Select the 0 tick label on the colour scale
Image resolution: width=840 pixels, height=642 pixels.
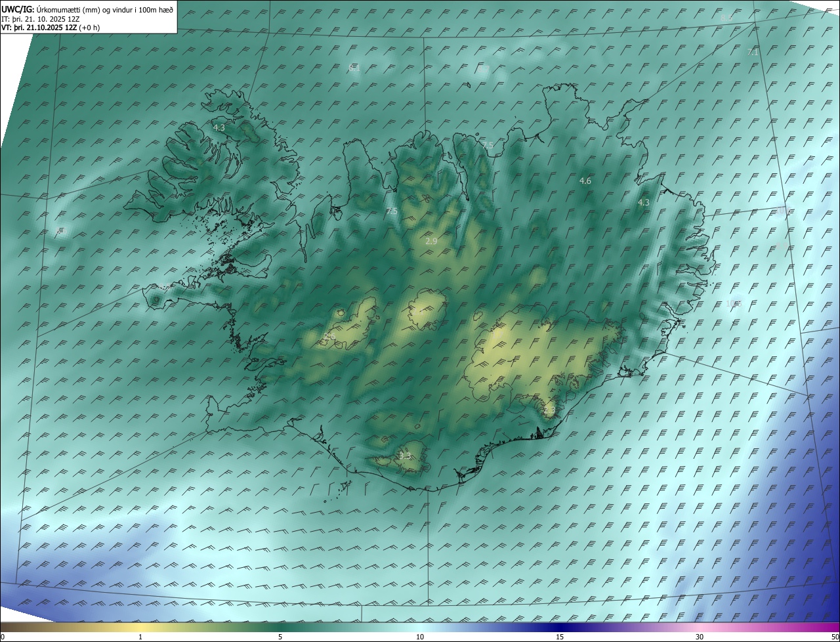pyautogui.click(x=3, y=637)
